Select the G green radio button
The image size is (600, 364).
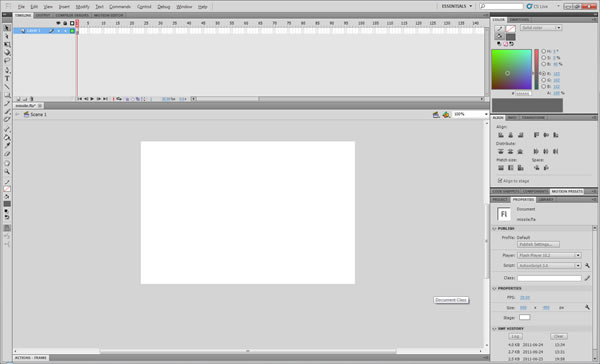pyautogui.click(x=543, y=80)
